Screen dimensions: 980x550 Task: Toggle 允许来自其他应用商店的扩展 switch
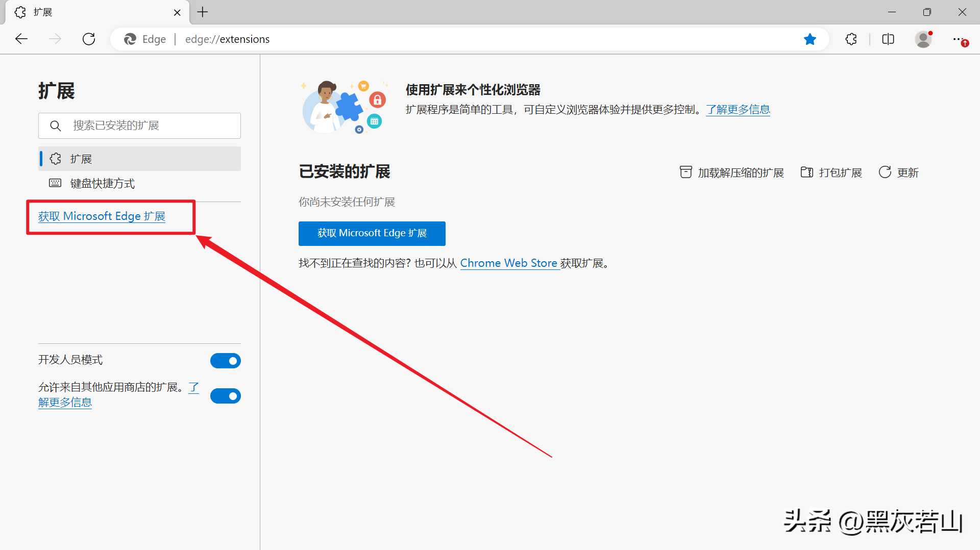[226, 396]
